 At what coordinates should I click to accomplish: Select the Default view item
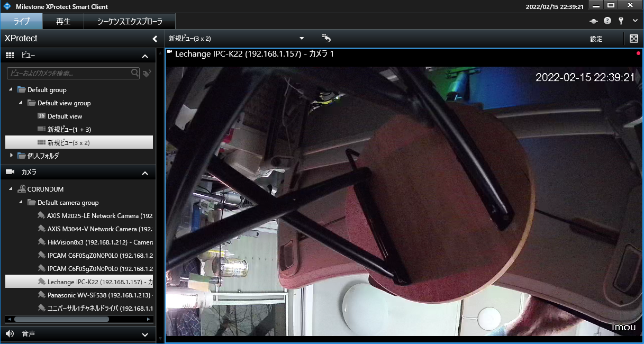point(65,116)
